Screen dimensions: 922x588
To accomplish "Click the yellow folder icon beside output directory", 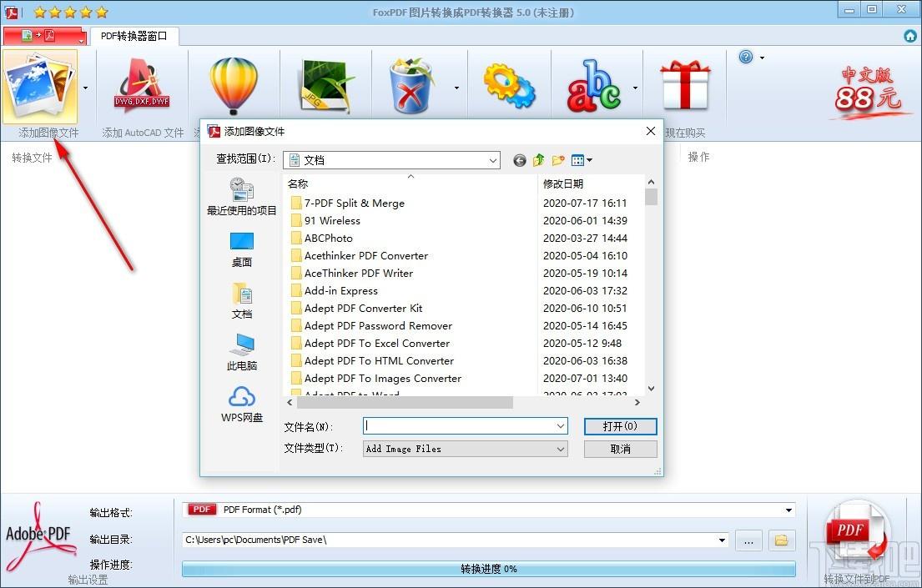I will (x=781, y=540).
